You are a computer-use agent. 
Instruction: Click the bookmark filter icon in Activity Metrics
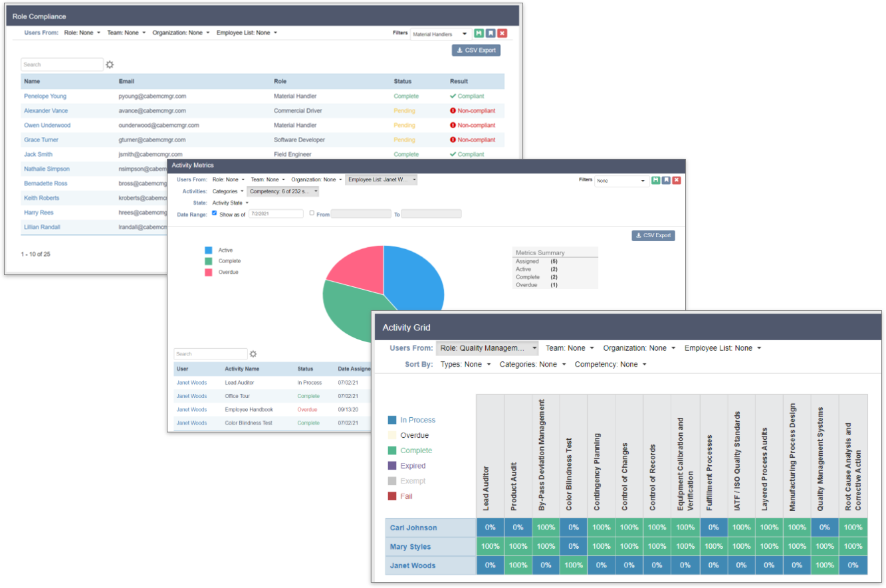(x=667, y=180)
